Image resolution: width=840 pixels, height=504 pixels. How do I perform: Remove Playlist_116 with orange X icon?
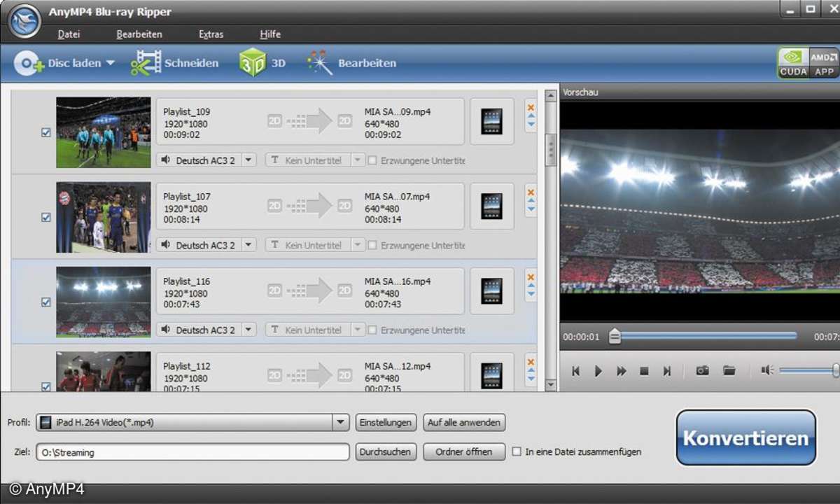tap(531, 277)
